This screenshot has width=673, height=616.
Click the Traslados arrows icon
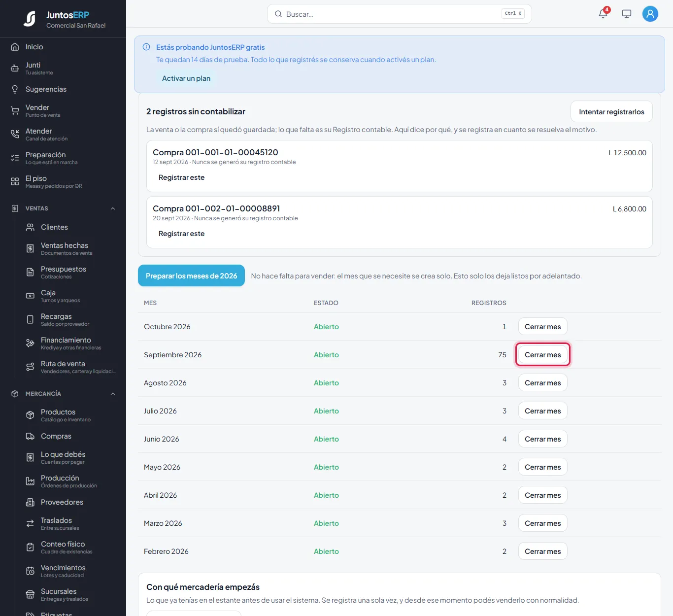(x=30, y=524)
